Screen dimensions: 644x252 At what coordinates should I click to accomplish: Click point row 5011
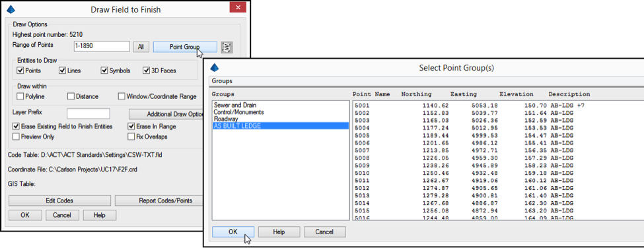498,180
